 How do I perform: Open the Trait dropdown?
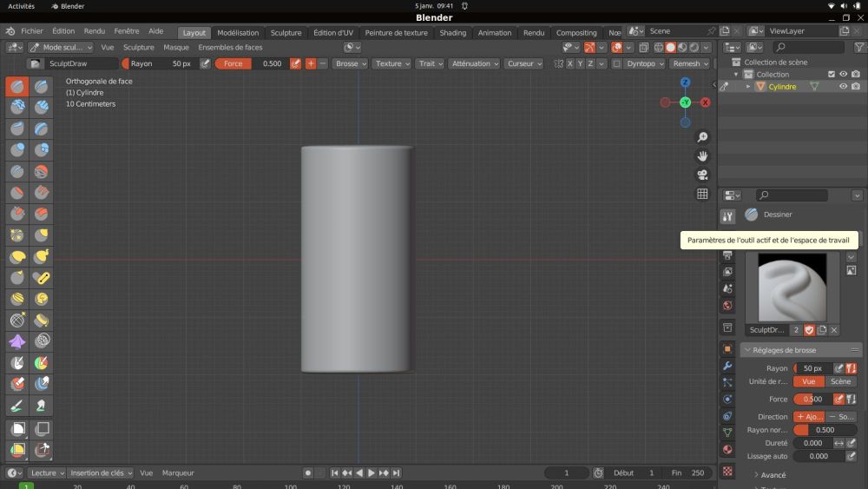(431, 63)
